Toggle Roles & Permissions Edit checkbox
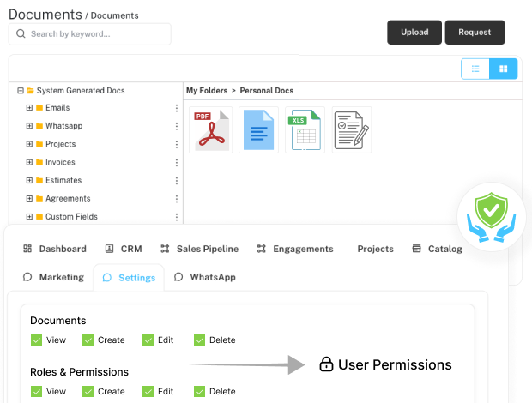The width and height of the screenshot is (532, 403). click(148, 391)
